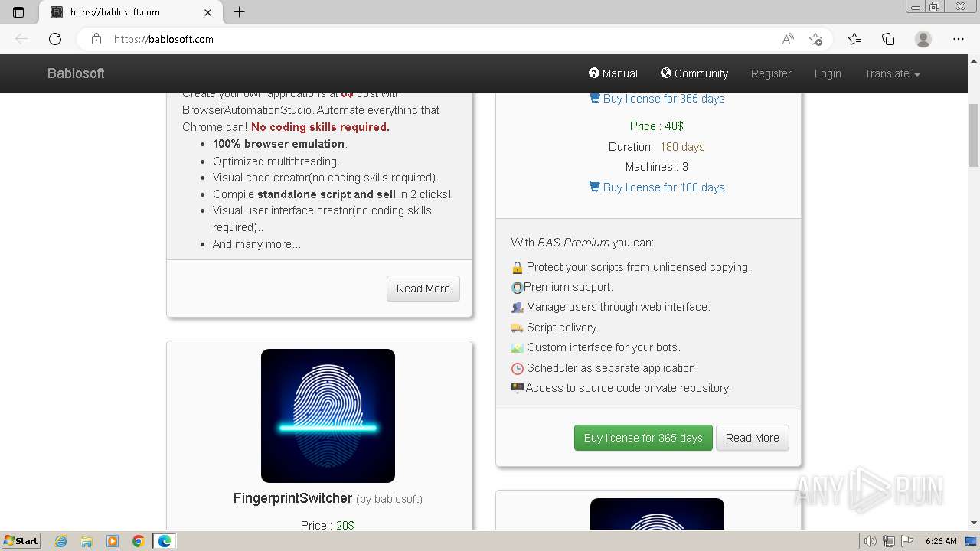Click the 'Premium support.' text
Viewport: 980px width, 551px height.
(568, 287)
